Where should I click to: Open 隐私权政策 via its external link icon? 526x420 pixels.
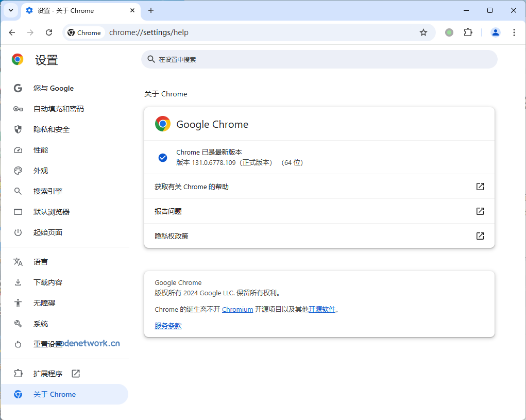(x=480, y=236)
